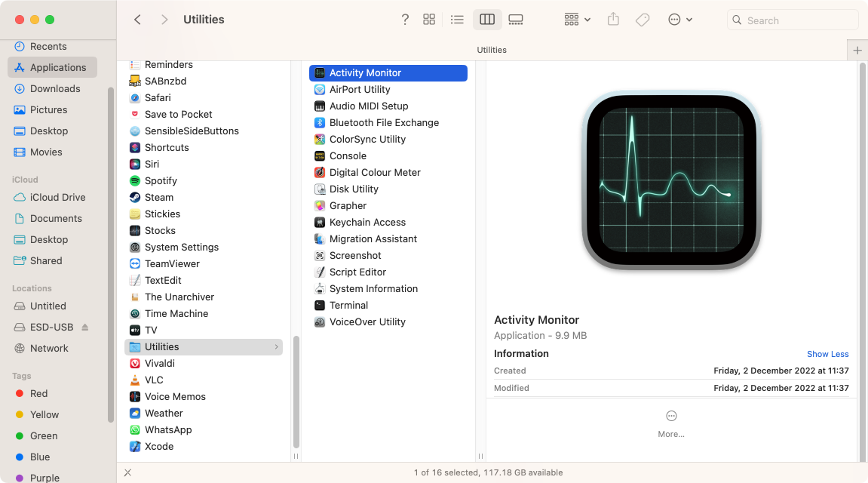Viewport: 868px width, 483px height.
Task: Select the System Settings app icon
Action: point(135,247)
